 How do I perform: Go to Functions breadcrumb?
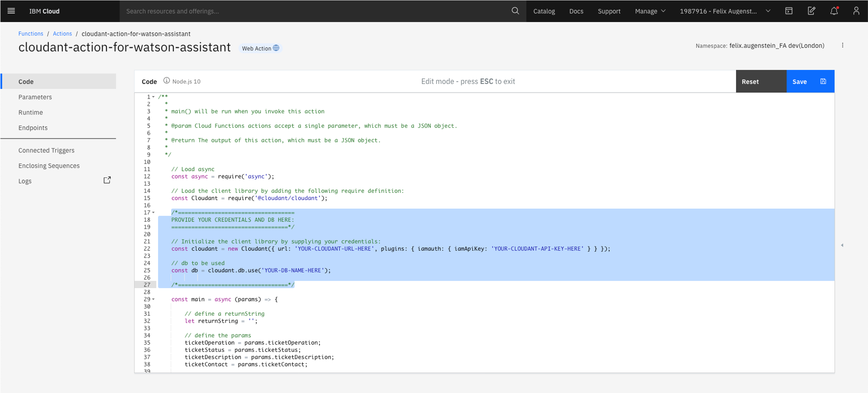tap(31, 34)
